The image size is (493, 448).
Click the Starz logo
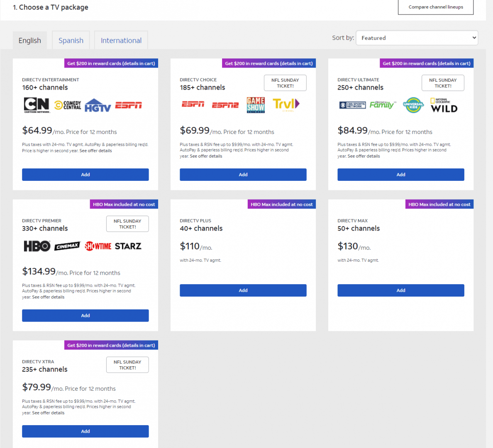pos(128,246)
